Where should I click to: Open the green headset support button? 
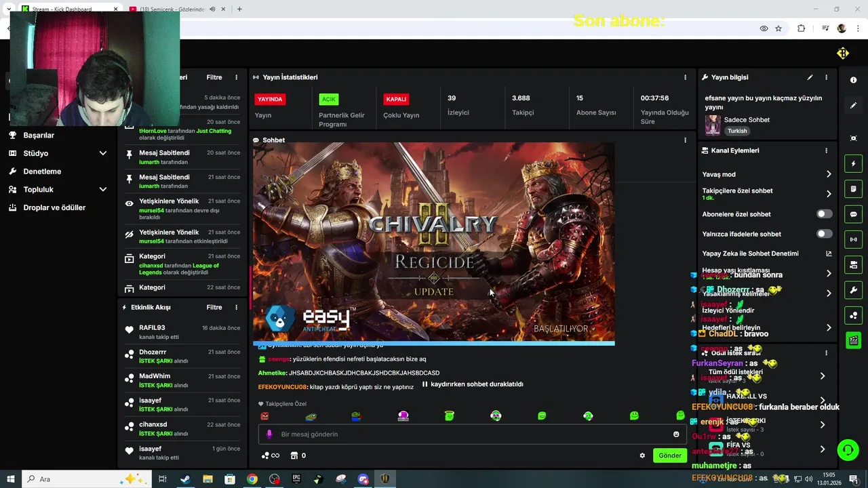pos(847,449)
